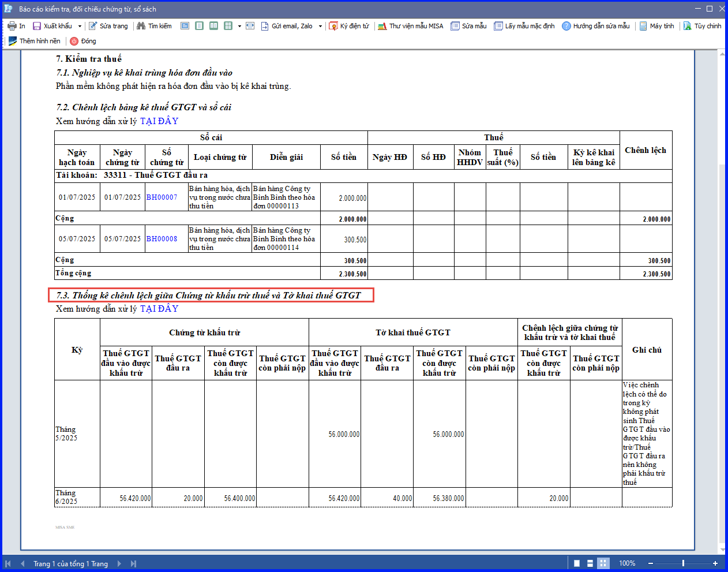728x572 pixels.
Task: Click the zoom slider handle in status bar
Action: [x=683, y=563]
